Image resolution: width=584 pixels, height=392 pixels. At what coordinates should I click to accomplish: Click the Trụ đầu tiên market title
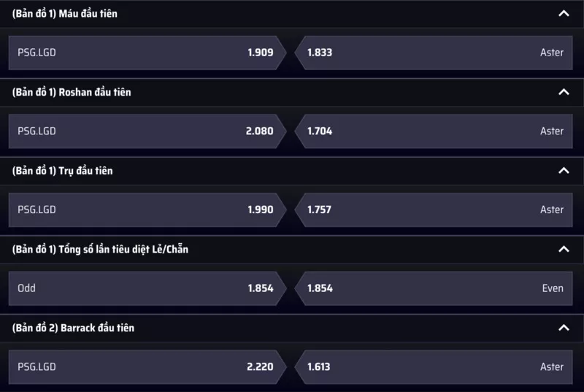(x=63, y=171)
